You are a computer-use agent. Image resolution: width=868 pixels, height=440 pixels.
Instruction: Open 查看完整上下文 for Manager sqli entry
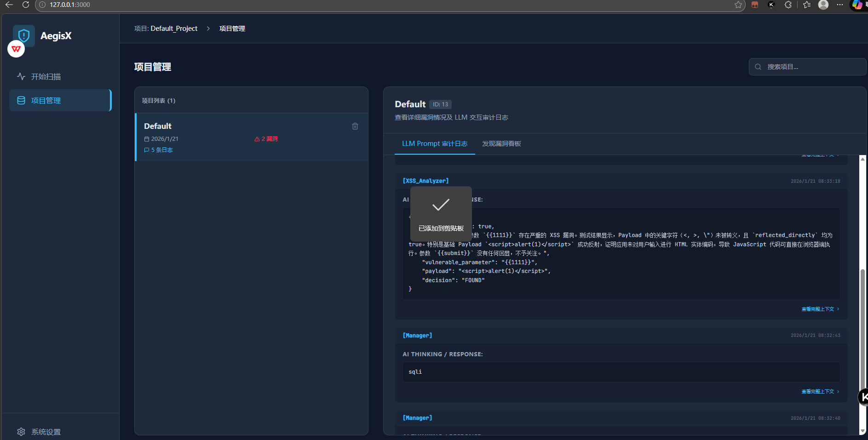821,391
